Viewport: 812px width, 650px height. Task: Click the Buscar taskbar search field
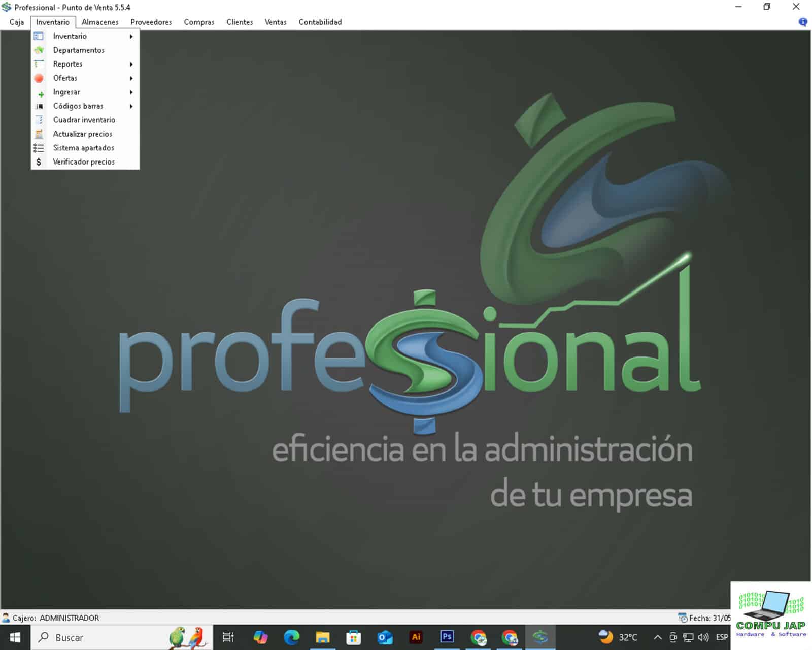point(122,637)
